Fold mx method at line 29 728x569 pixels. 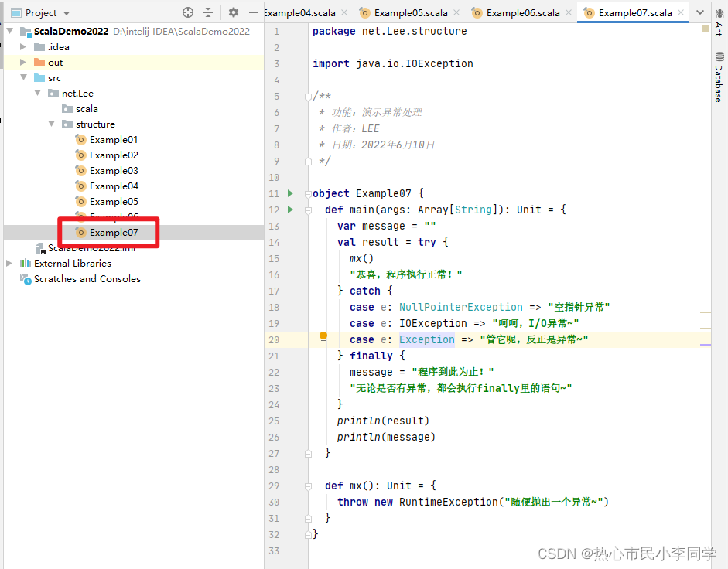(308, 486)
